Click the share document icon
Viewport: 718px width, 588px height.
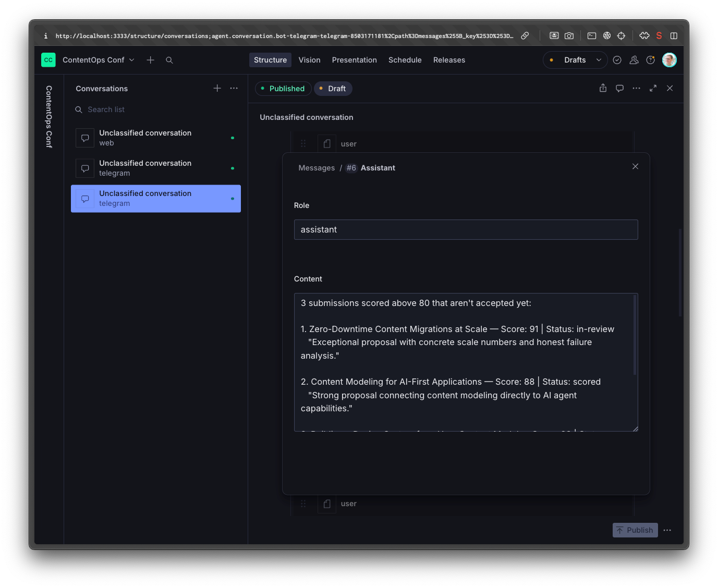pyautogui.click(x=603, y=88)
